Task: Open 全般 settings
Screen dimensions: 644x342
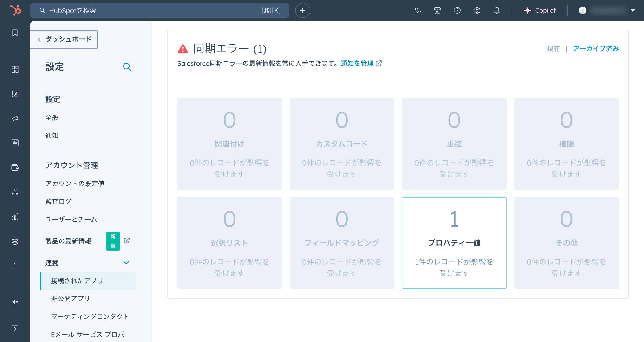Action: (x=52, y=118)
